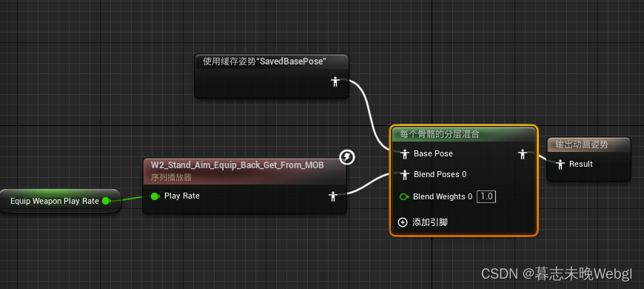Click the plus icon to add pin
The height and width of the screenshot is (289, 644).
pyautogui.click(x=403, y=222)
